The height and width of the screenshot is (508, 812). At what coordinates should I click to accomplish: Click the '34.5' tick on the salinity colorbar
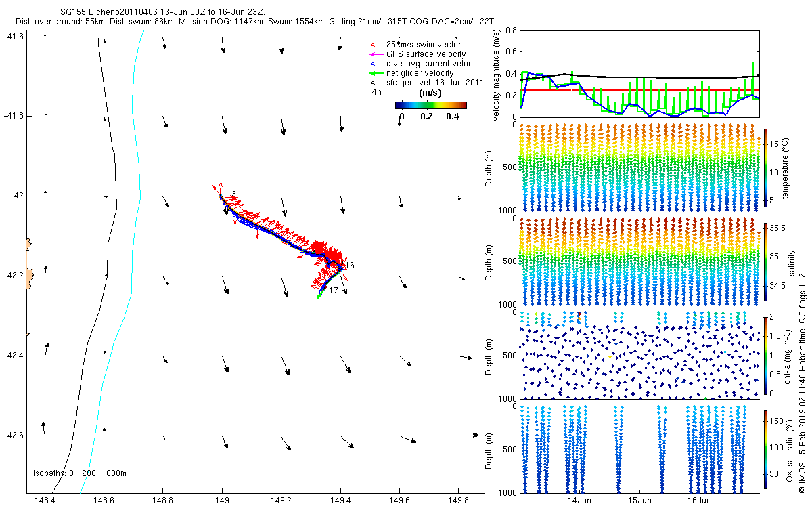tap(777, 287)
